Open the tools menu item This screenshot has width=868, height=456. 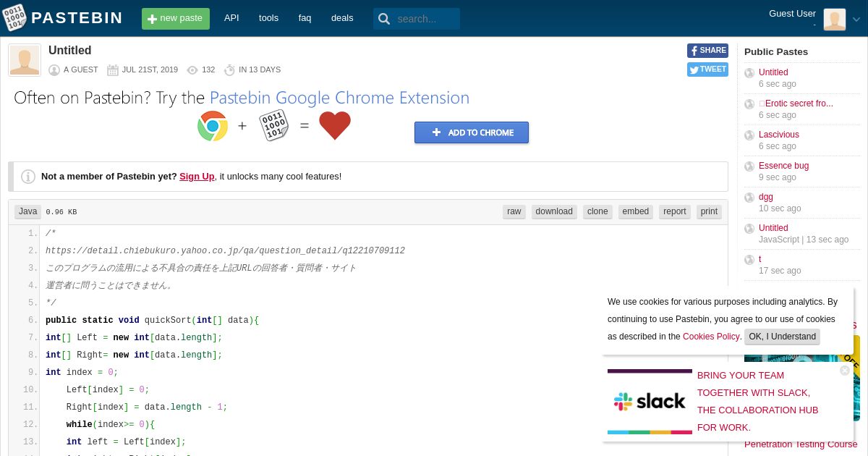[268, 18]
